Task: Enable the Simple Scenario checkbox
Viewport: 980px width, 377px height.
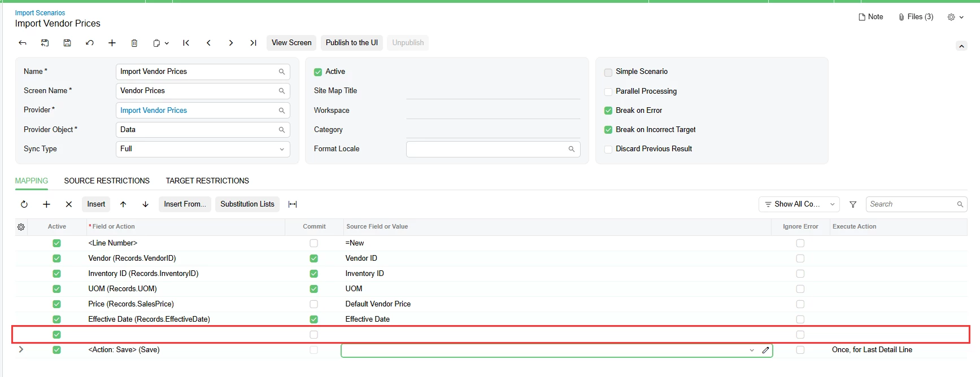Action: [608, 72]
